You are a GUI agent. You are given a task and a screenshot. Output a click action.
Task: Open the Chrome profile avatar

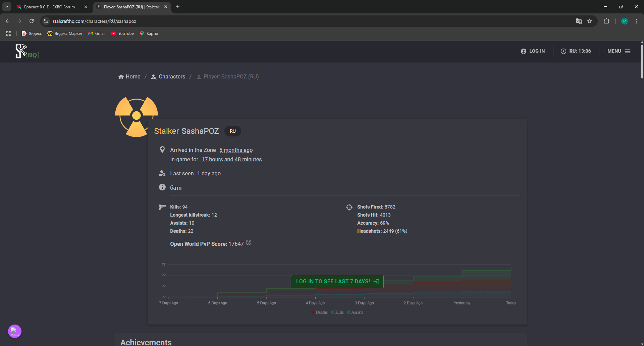tap(624, 21)
